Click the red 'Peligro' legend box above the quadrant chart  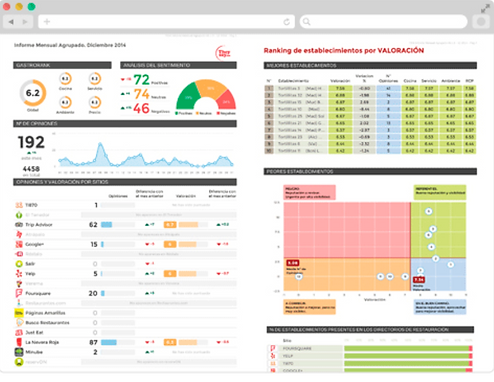tap(310, 193)
